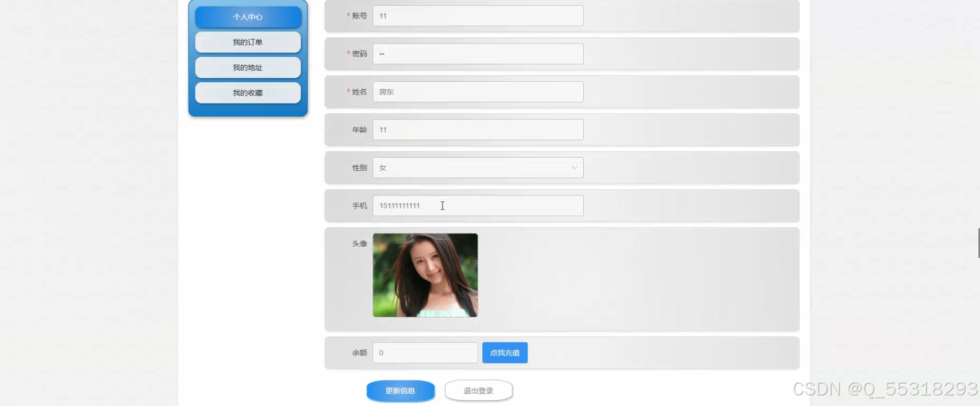Click the 头像 label text
The image size is (980, 406).
(x=360, y=244)
